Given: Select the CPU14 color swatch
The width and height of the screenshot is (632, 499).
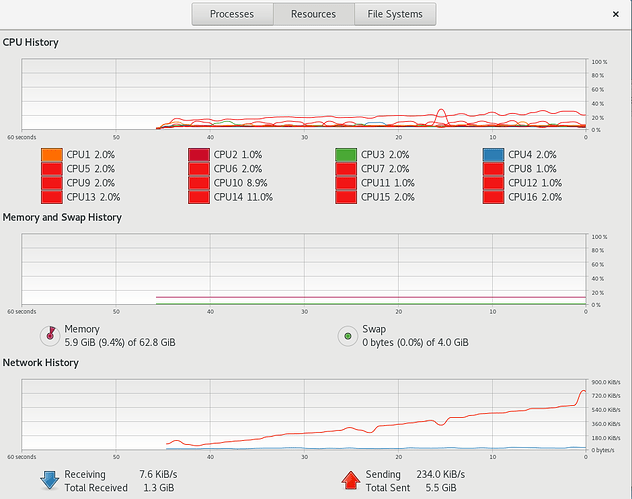Looking at the screenshot, I should [x=199, y=197].
